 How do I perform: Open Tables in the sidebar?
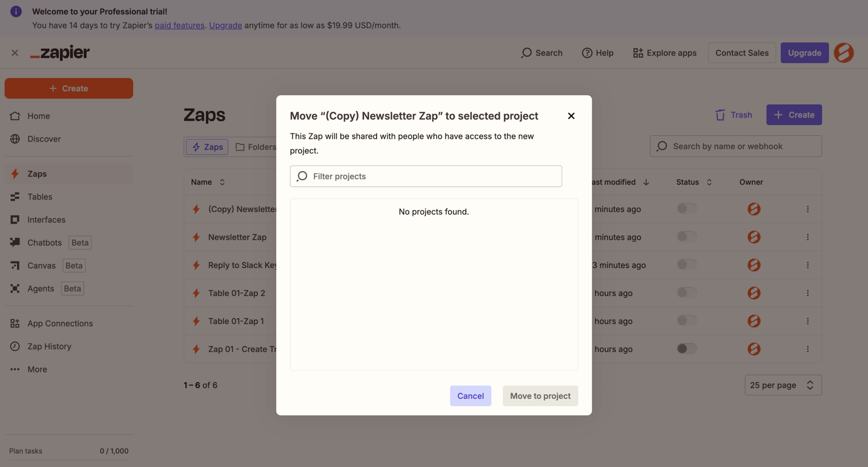[x=69, y=197]
